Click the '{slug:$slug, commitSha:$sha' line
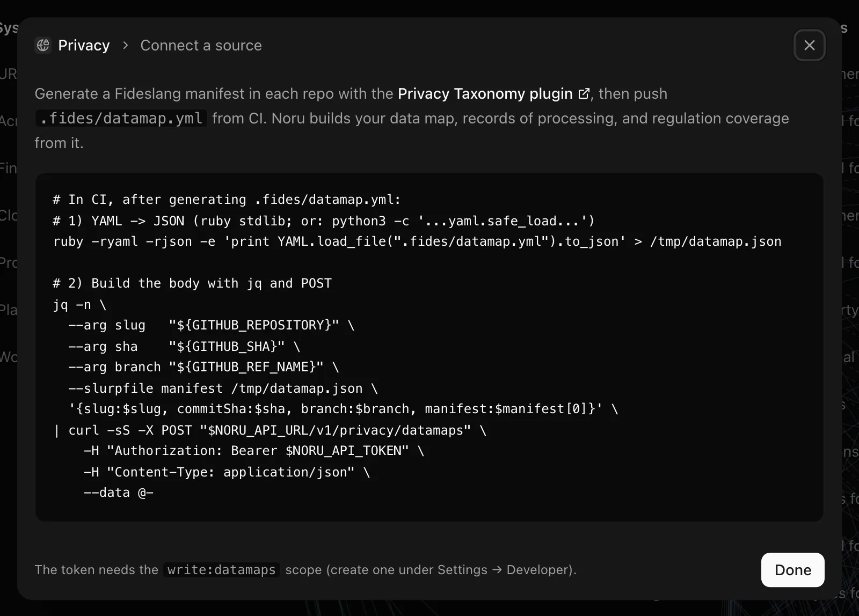The width and height of the screenshot is (859, 616). (x=344, y=409)
